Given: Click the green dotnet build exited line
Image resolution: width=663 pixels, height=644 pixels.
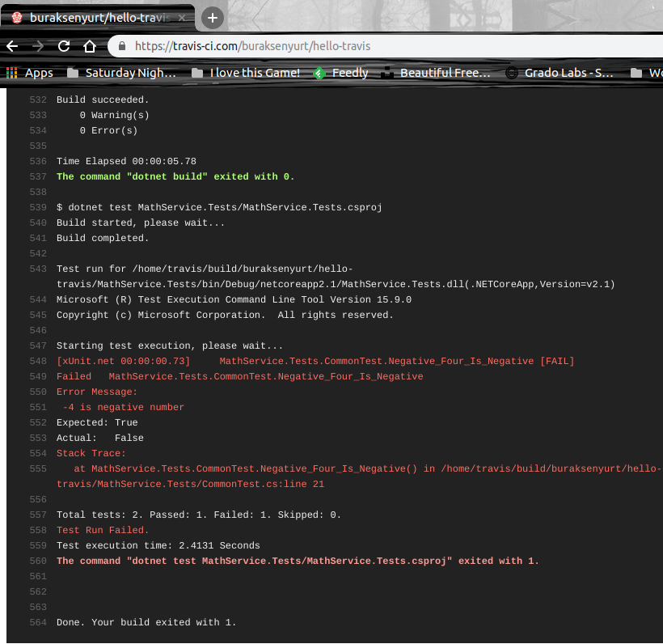Looking at the screenshot, I should coord(175,176).
